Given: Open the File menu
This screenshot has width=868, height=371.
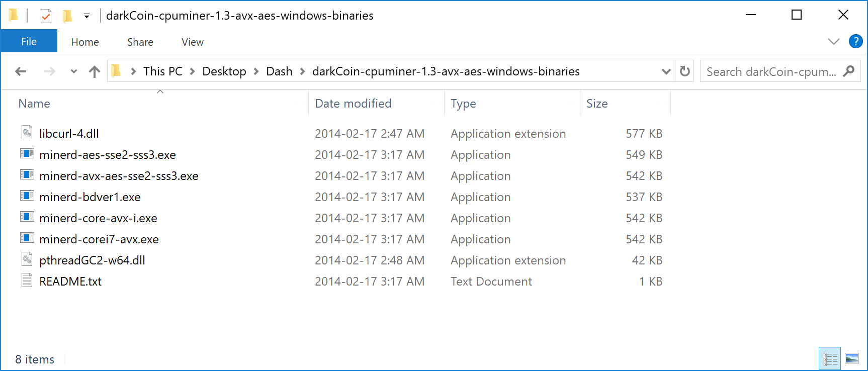Looking at the screenshot, I should pyautogui.click(x=29, y=41).
